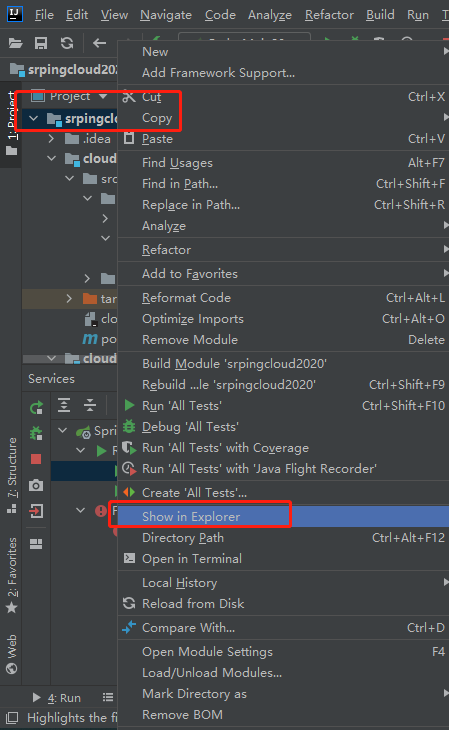Open the Code menu
The height and width of the screenshot is (730, 449).
[220, 15]
